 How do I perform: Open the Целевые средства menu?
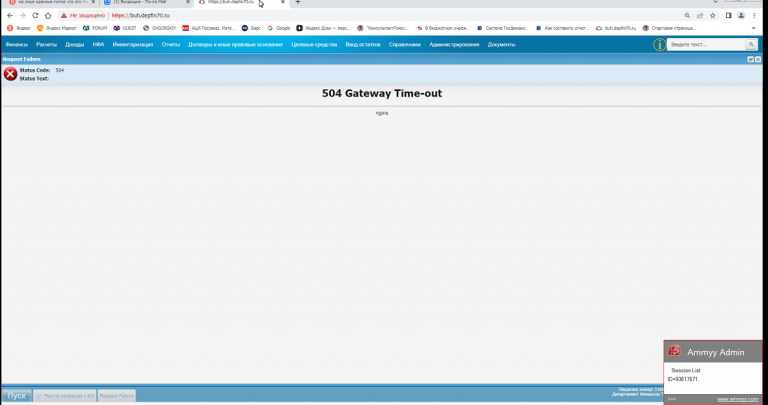(314, 45)
